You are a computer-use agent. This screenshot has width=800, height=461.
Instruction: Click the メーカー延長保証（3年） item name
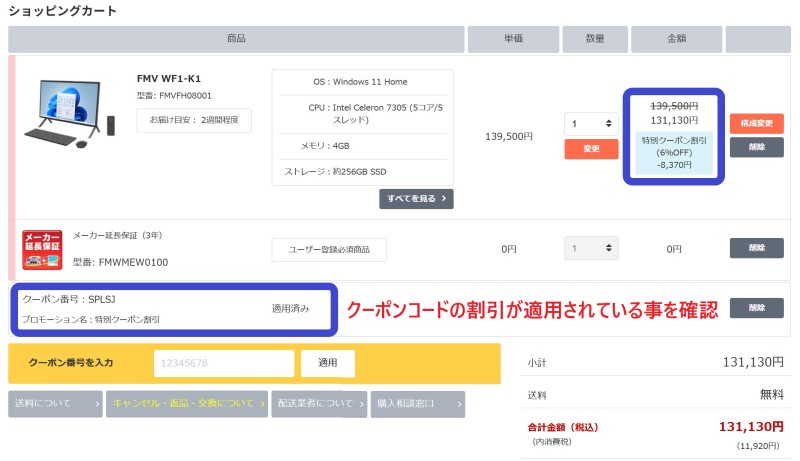pyautogui.click(x=117, y=235)
